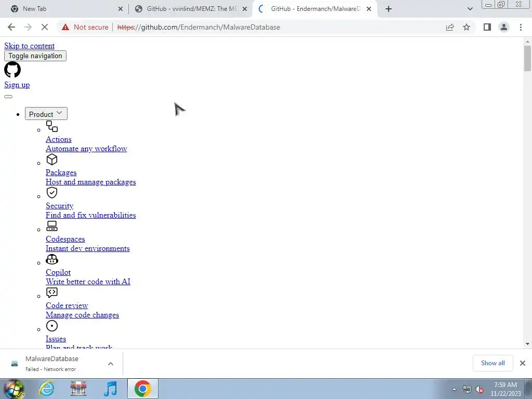
Task: Dismiss the downloads bar
Action: click(523, 363)
